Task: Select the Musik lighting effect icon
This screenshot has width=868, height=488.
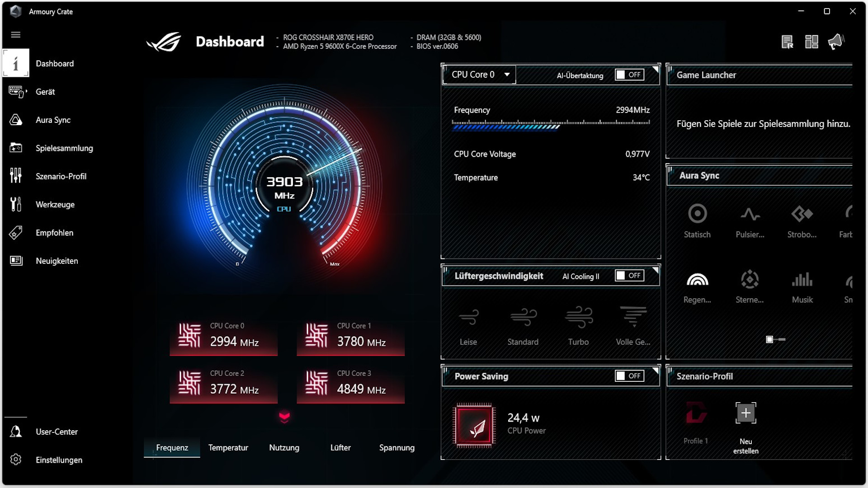Action: point(802,280)
